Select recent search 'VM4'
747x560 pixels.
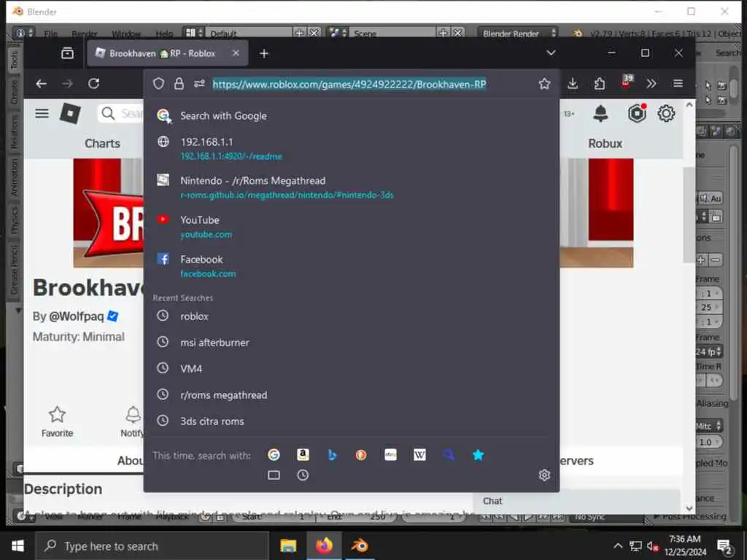point(351,368)
